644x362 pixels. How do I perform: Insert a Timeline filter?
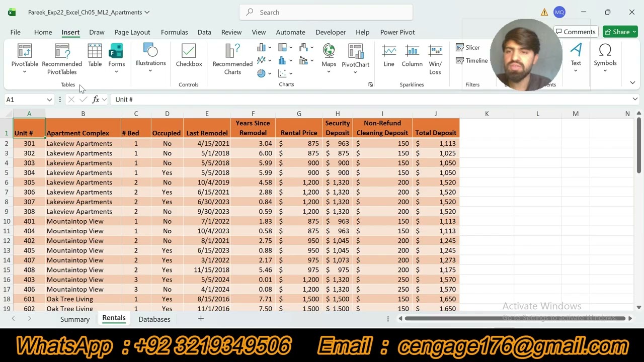pos(472,61)
